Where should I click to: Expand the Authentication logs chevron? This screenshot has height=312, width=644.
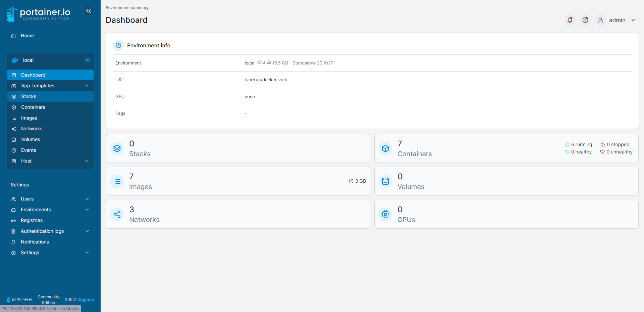point(87,231)
